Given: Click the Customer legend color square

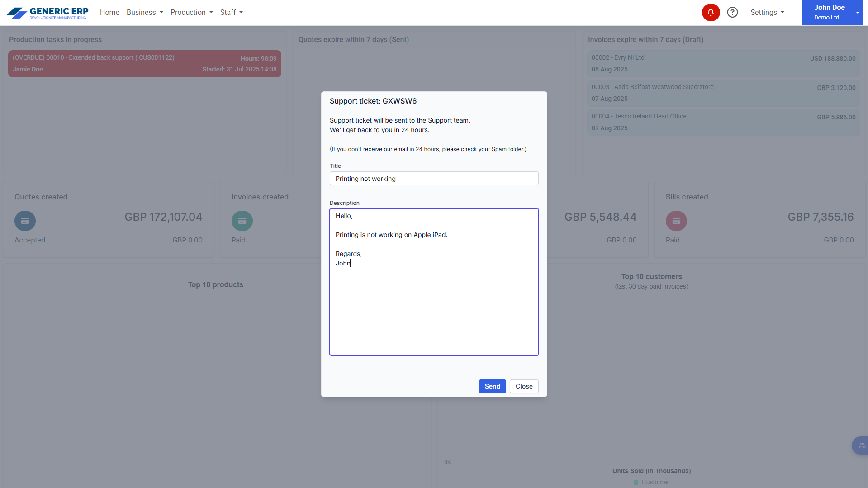Looking at the screenshot, I should pos(636,483).
